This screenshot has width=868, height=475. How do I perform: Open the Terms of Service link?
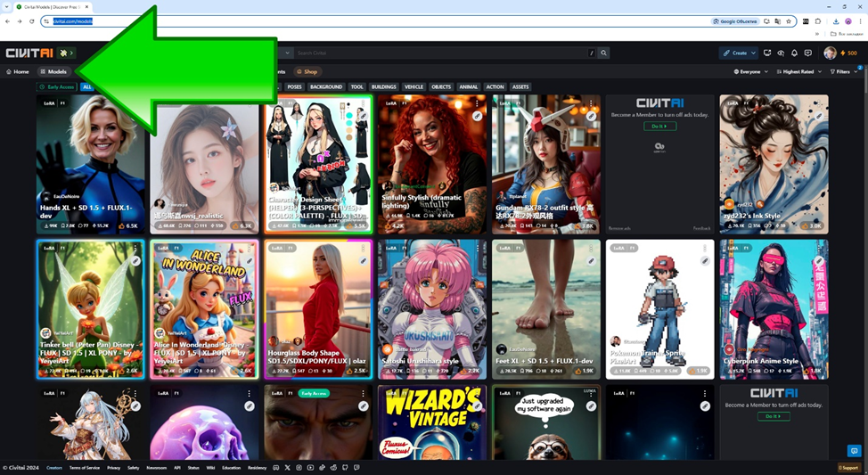point(85,467)
